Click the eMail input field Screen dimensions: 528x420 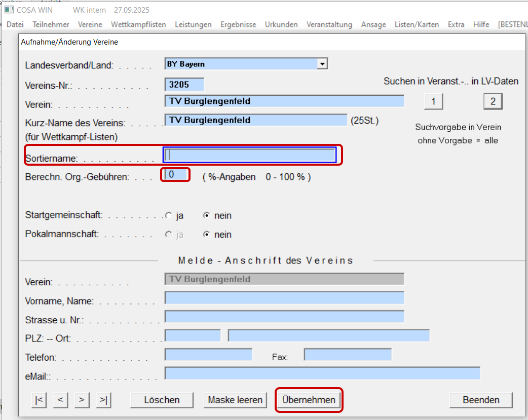click(x=322, y=373)
